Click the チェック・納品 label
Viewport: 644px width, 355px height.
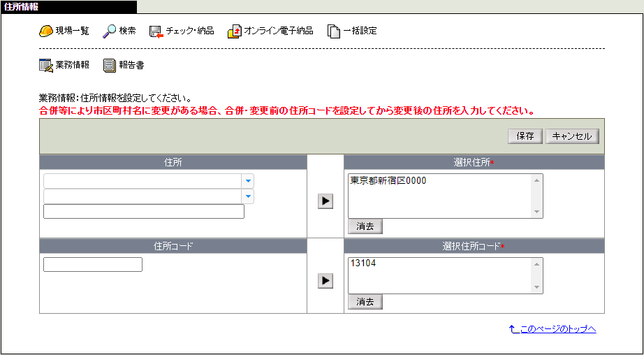pyautogui.click(x=190, y=31)
